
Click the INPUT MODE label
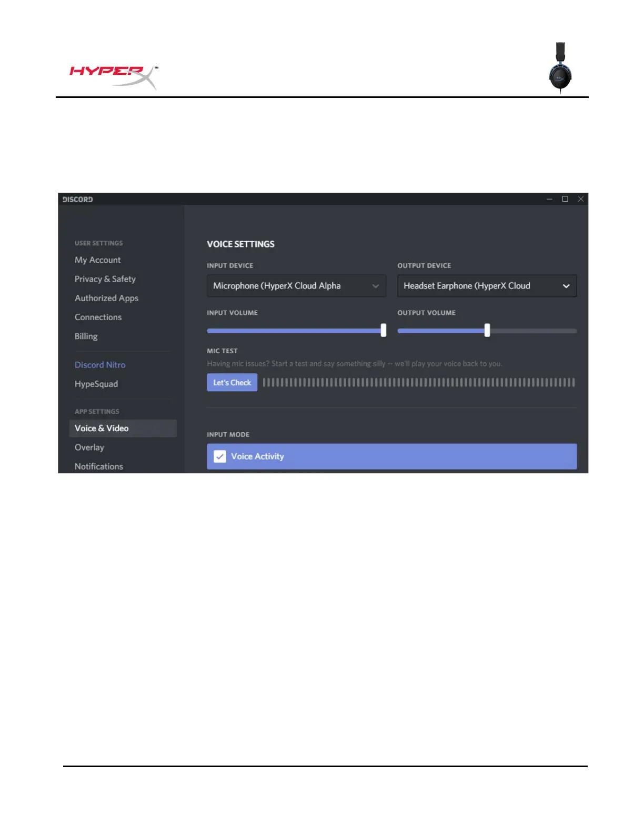[x=228, y=435]
